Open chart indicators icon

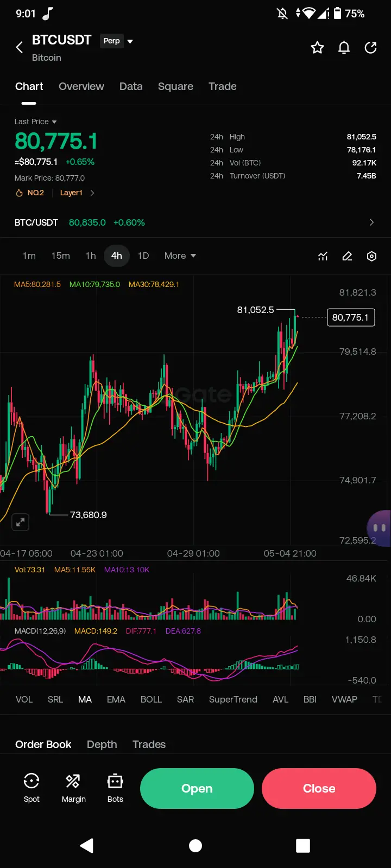click(323, 256)
